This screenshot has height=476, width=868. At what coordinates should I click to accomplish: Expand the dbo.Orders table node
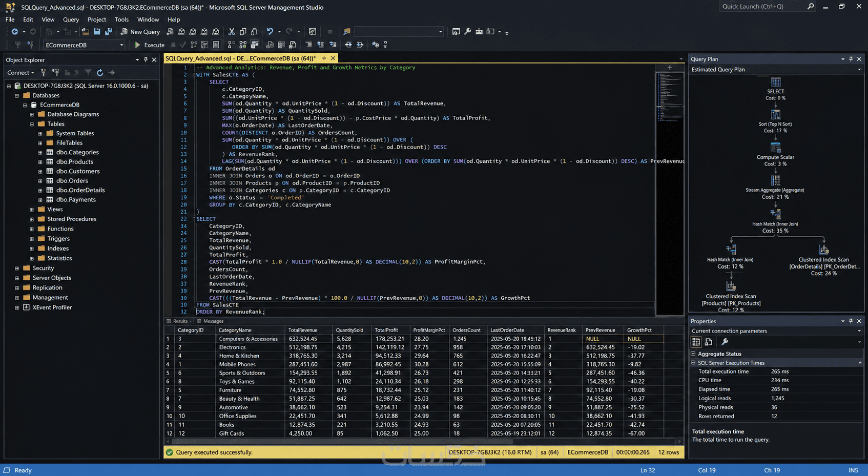click(40, 181)
